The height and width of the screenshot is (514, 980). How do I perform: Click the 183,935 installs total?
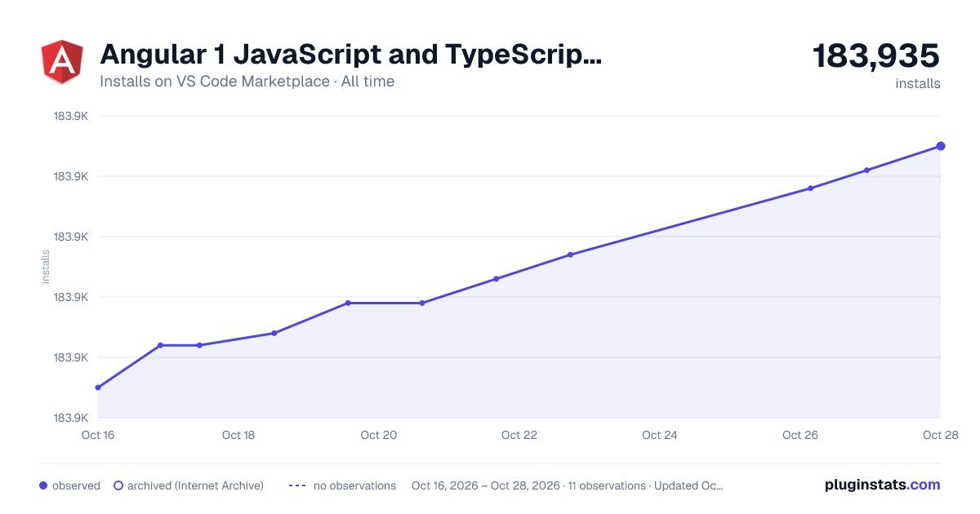point(876,56)
